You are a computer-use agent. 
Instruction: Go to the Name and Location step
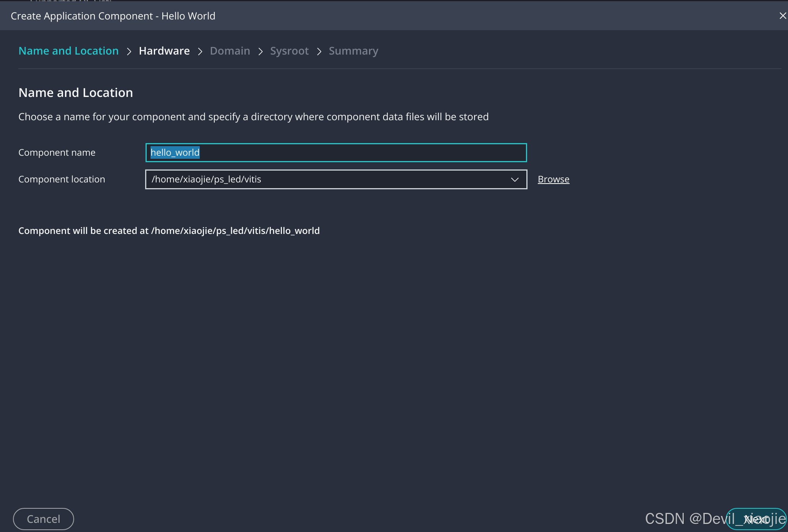tap(68, 51)
